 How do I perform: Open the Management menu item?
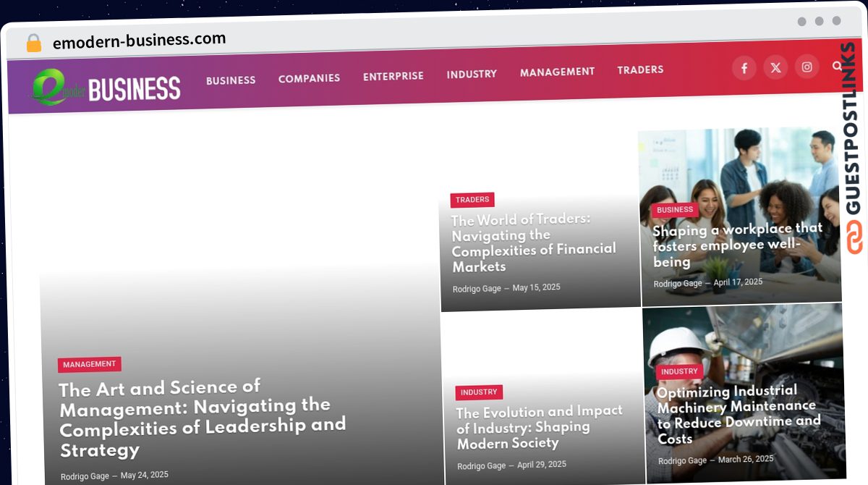tap(557, 72)
